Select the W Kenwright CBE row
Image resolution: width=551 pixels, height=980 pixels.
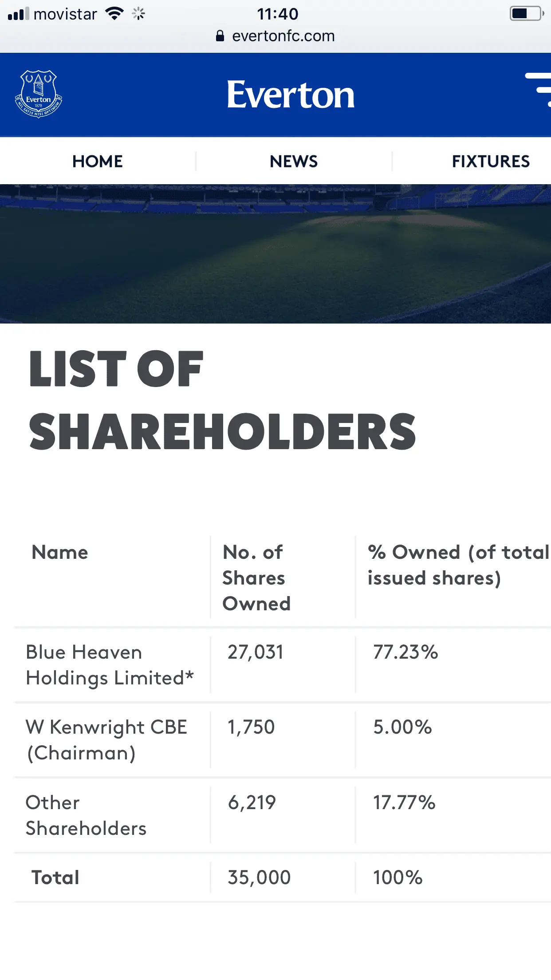point(106,740)
